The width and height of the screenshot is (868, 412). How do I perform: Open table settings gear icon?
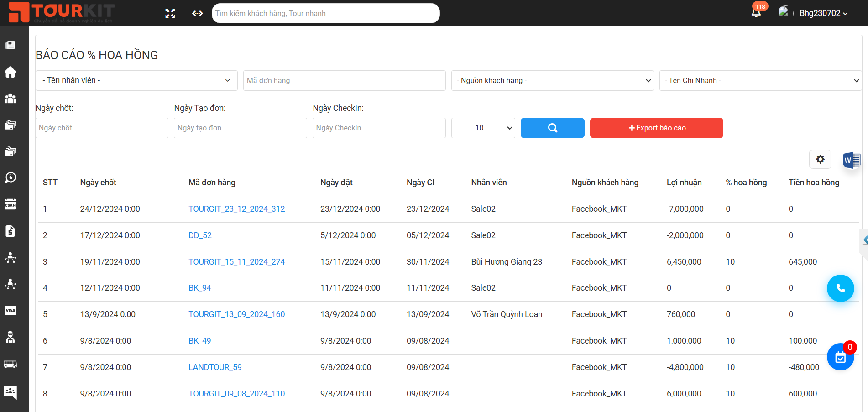tap(820, 159)
